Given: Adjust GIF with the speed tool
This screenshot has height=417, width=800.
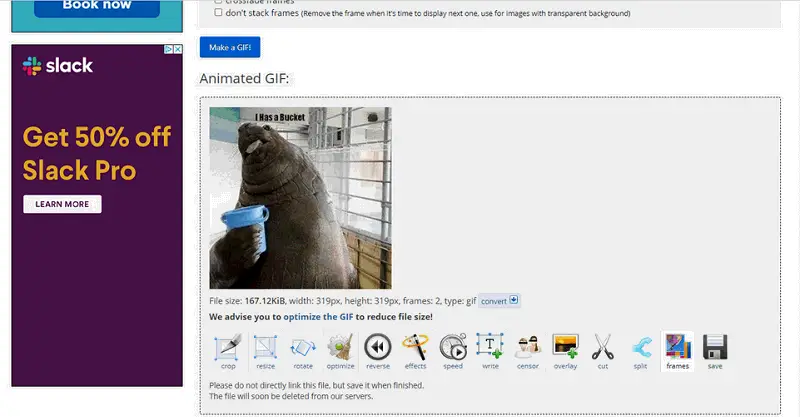Looking at the screenshot, I should (453, 352).
